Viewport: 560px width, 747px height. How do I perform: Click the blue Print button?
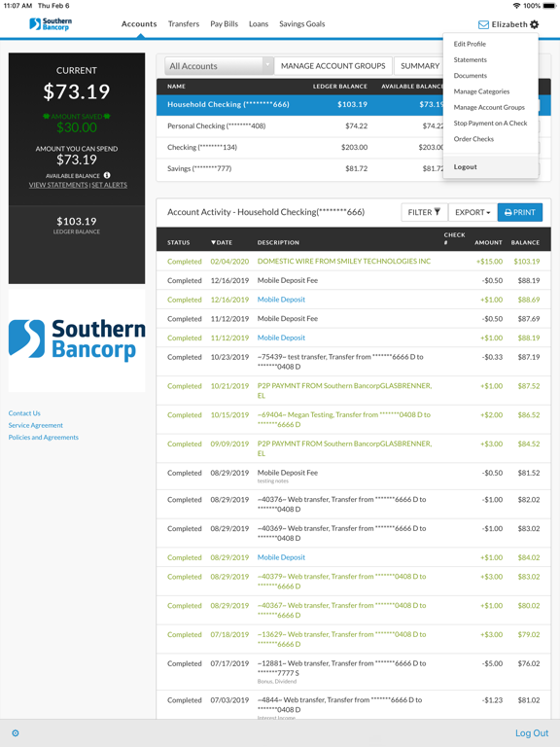click(x=519, y=212)
